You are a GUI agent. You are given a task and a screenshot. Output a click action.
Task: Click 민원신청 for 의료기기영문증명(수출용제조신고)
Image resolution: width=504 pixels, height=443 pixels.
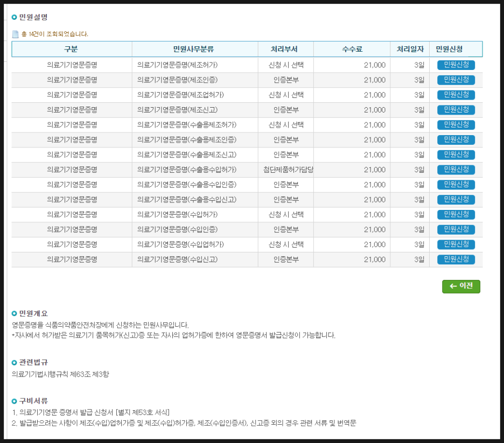[456, 154]
